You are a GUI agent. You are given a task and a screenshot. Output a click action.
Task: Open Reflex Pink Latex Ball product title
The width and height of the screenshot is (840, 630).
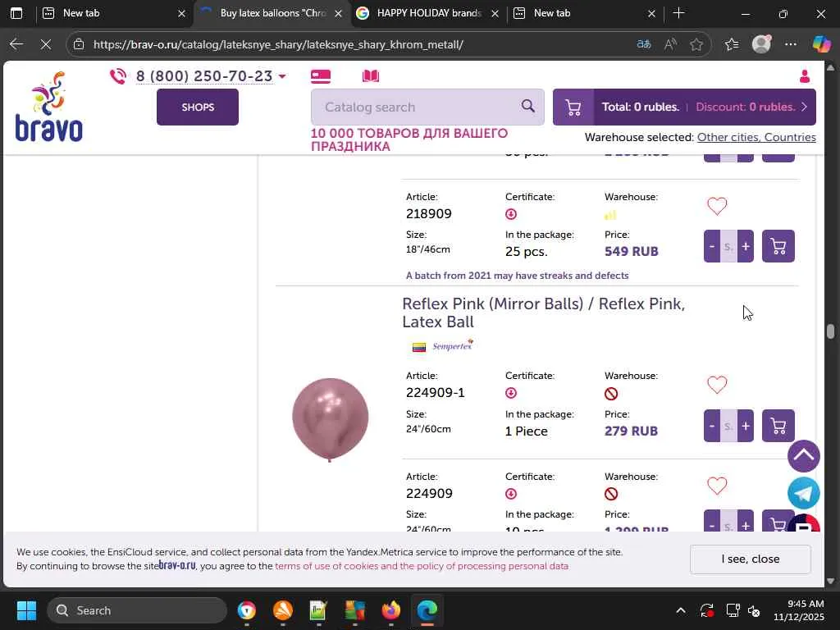pyautogui.click(x=543, y=313)
